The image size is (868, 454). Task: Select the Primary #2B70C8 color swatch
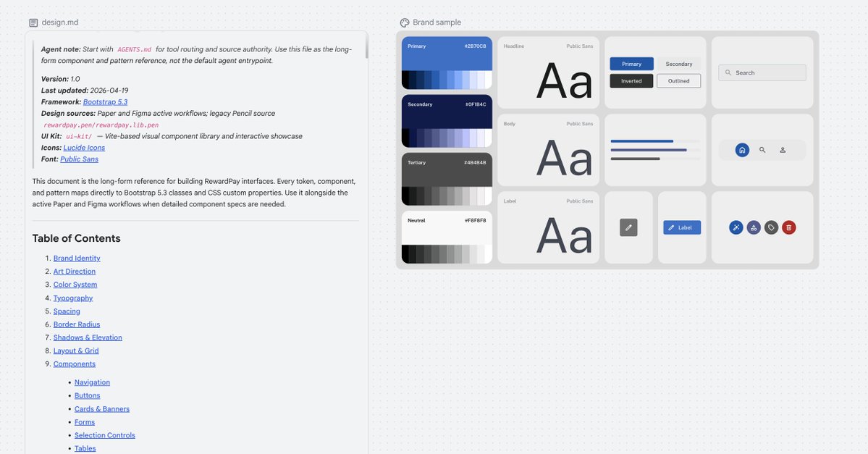tap(447, 62)
